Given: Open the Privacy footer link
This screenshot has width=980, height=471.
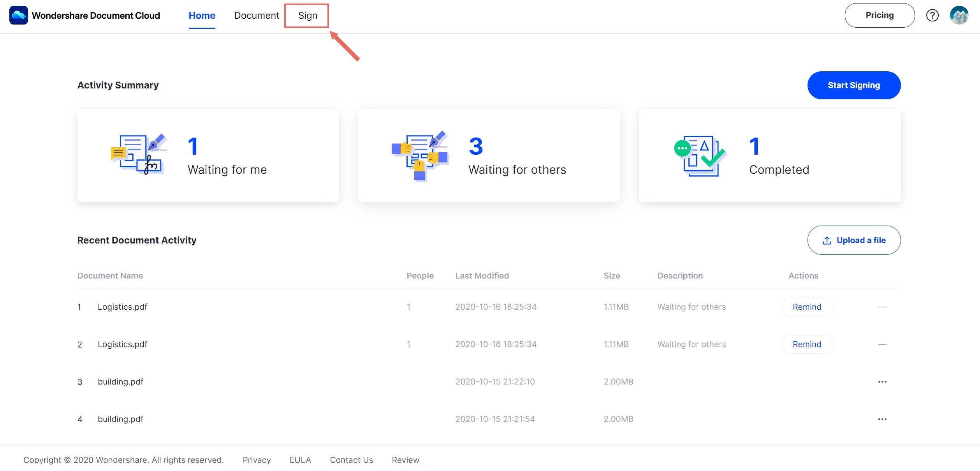Looking at the screenshot, I should point(257,460).
